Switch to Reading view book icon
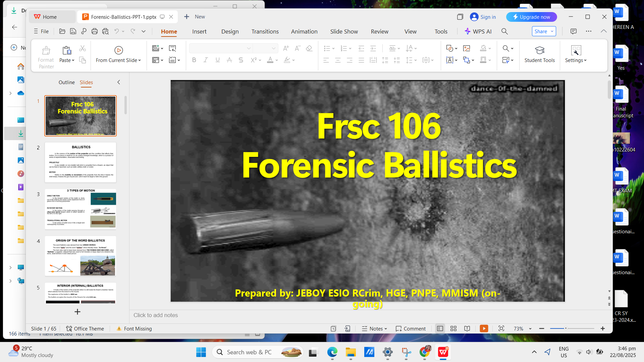The width and height of the screenshot is (644, 362). pyautogui.click(x=467, y=328)
